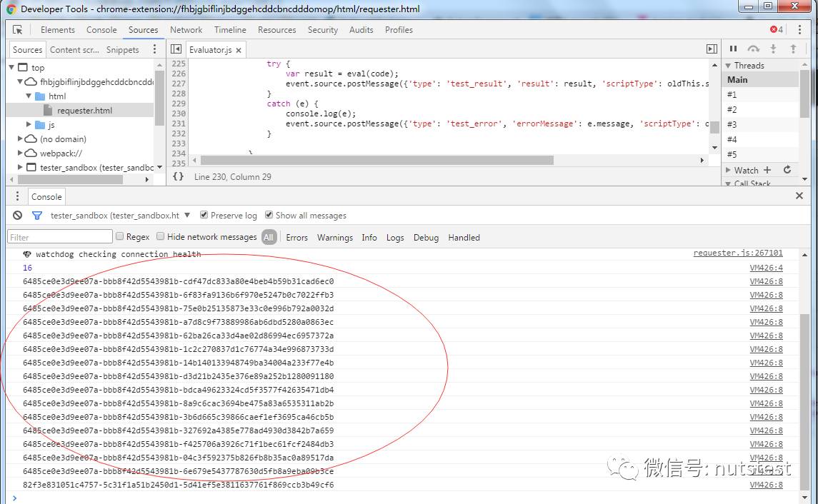Collapse the html folder
The height and width of the screenshot is (504, 818).
(x=29, y=96)
